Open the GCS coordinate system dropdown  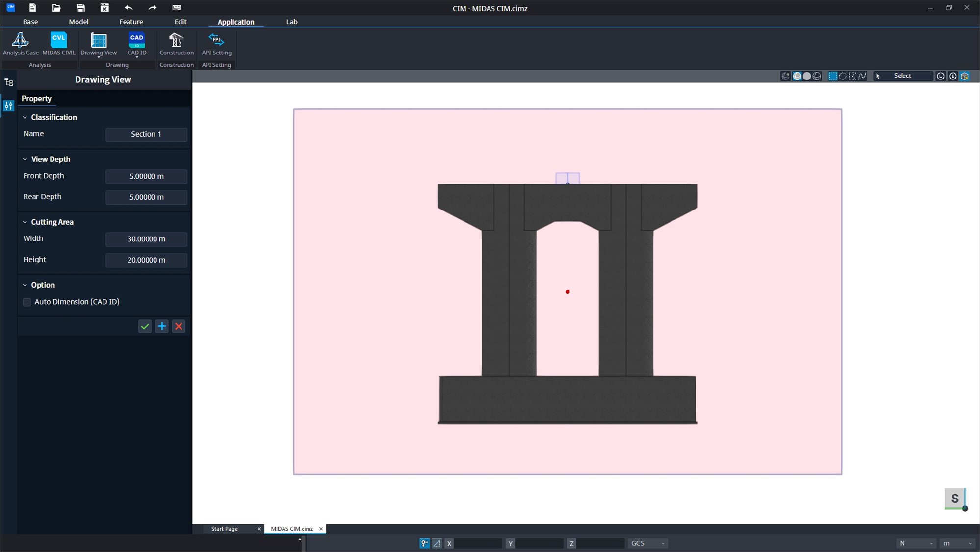click(x=647, y=543)
